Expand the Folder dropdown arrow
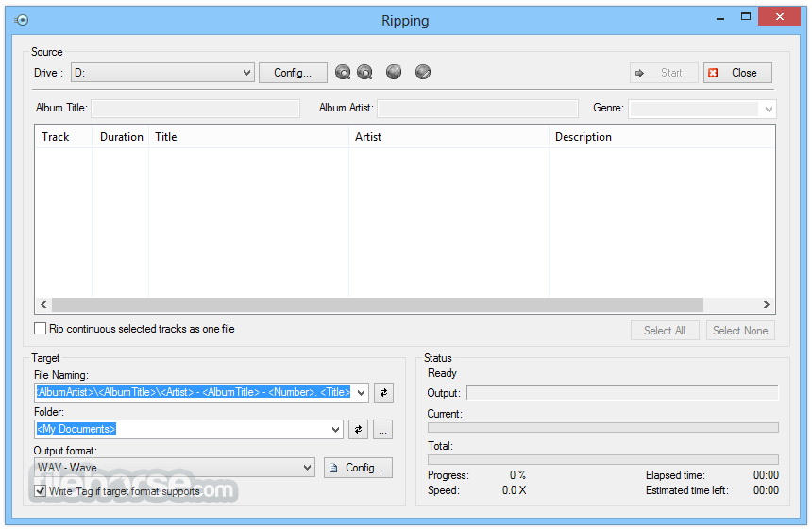Screen dimensions: 812x531 336,430
